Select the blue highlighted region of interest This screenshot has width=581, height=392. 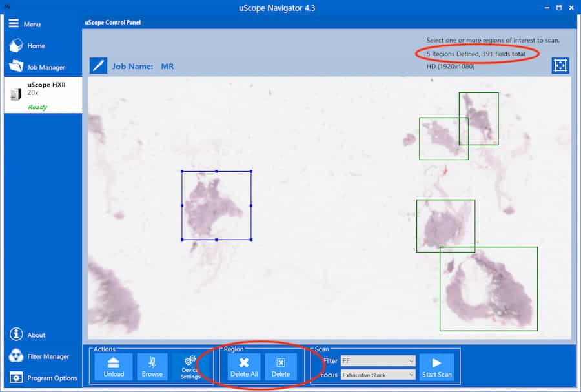216,205
